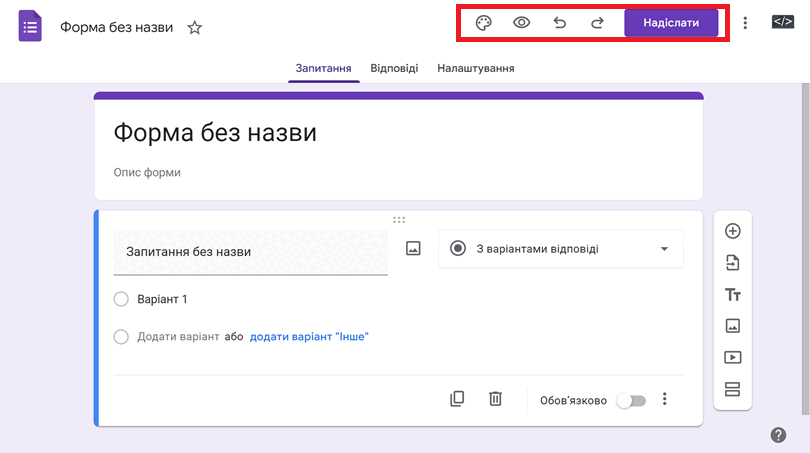Add an image from the side toolbar
This screenshot has width=810, height=453.
[733, 326]
